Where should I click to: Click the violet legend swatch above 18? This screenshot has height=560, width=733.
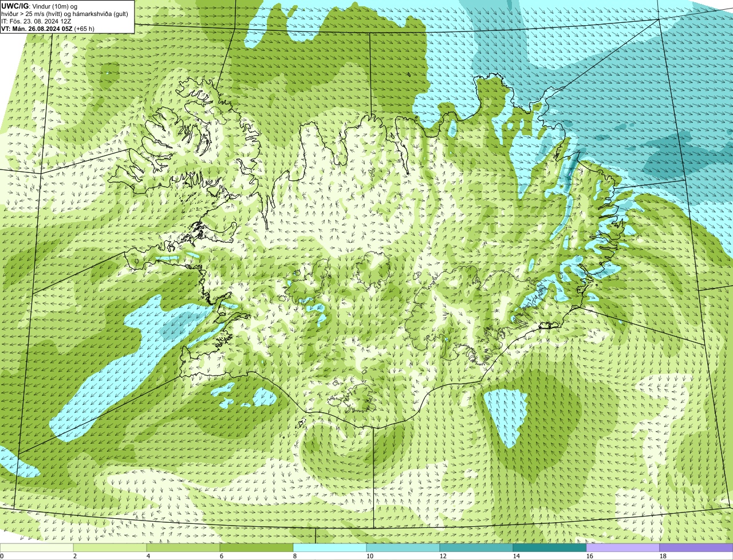(696, 547)
